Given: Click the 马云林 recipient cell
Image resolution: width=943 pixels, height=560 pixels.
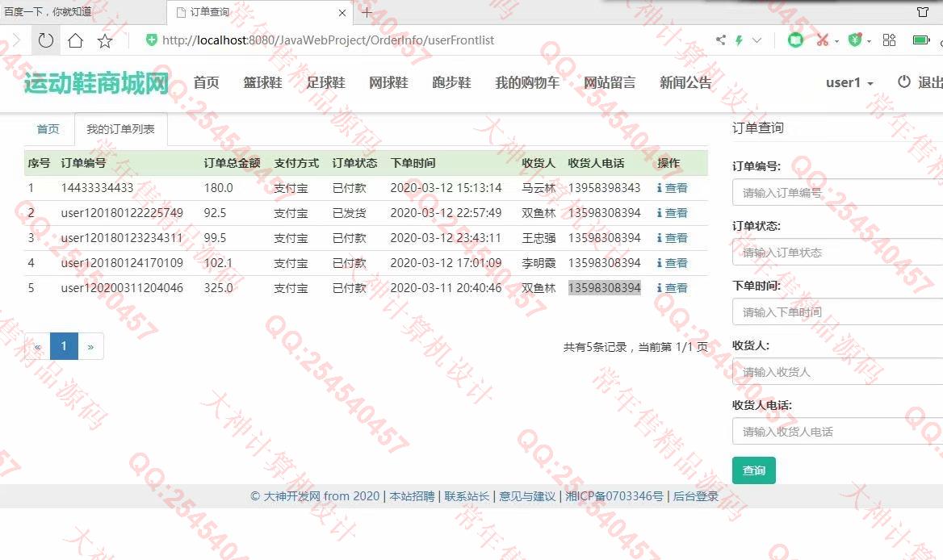Looking at the screenshot, I should coord(539,188).
